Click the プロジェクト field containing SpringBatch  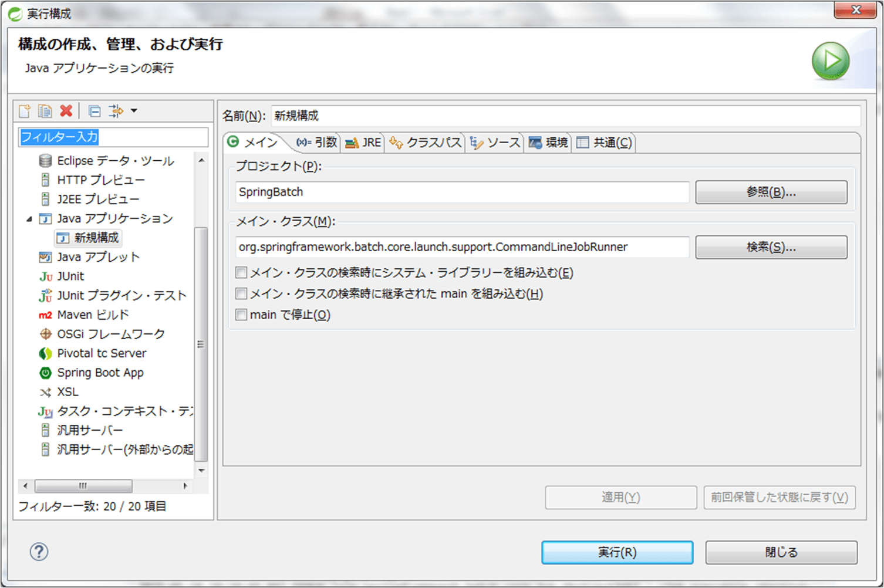(x=463, y=192)
